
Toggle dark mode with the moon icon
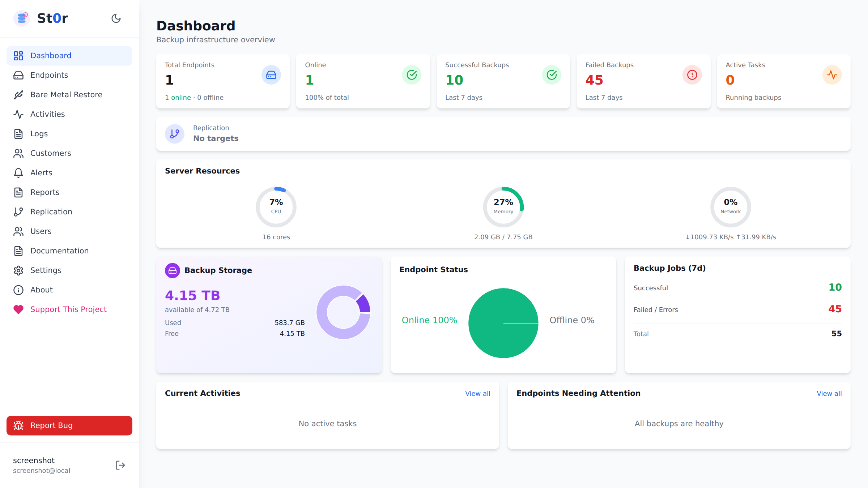click(x=116, y=18)
